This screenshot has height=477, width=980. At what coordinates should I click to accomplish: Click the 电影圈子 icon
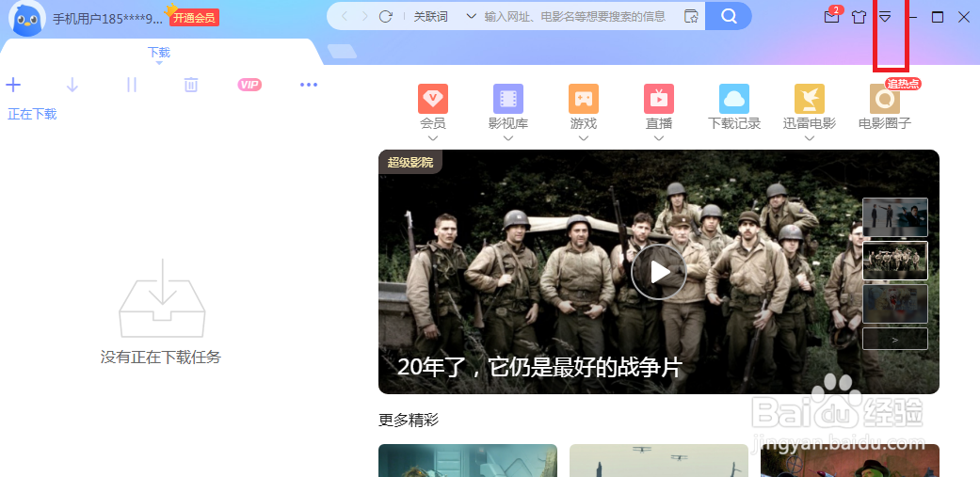885,99
